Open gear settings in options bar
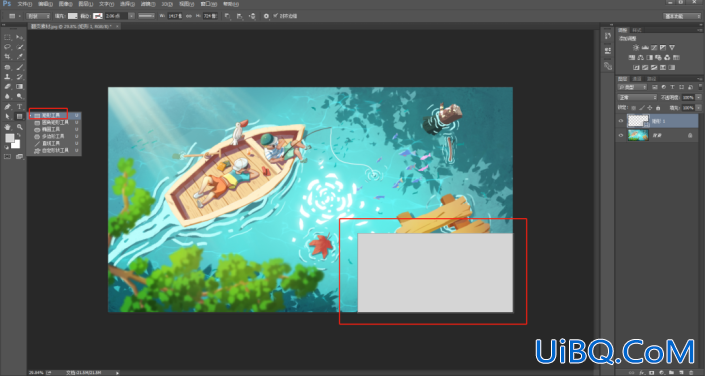This screenshot has width=705, height=376. coord(266,16)
